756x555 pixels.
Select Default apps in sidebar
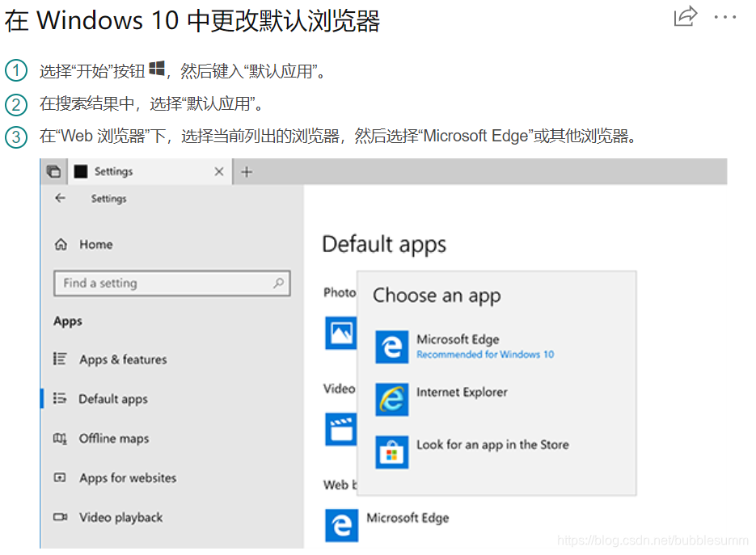113,399
